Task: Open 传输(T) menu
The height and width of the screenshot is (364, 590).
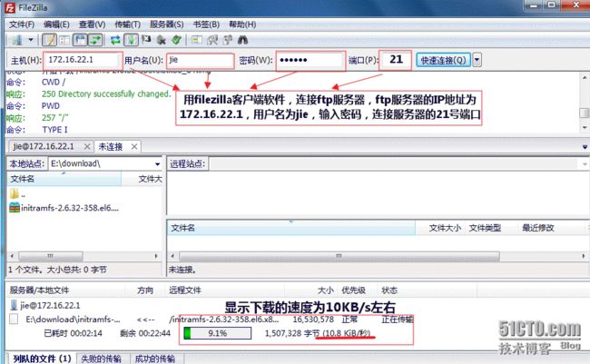Action: (128, 25)
